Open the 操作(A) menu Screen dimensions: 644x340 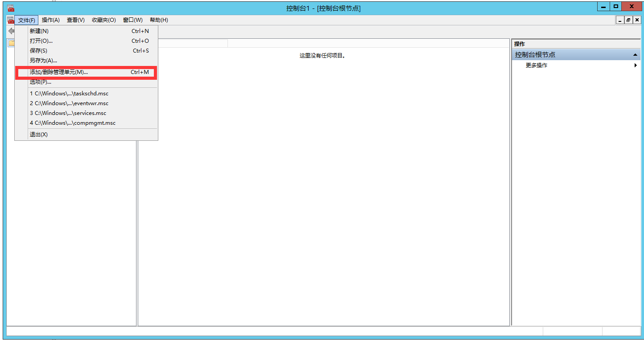[x=51, y=20]
